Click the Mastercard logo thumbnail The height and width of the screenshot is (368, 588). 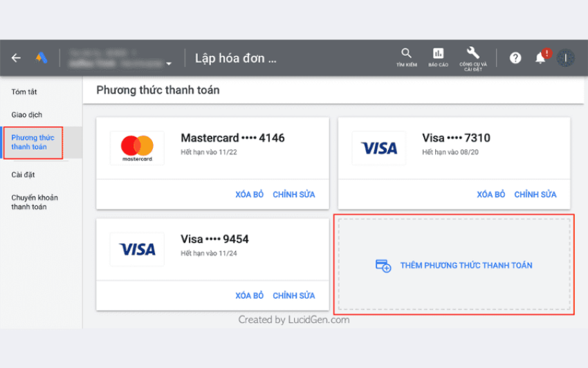click(137, 148)
